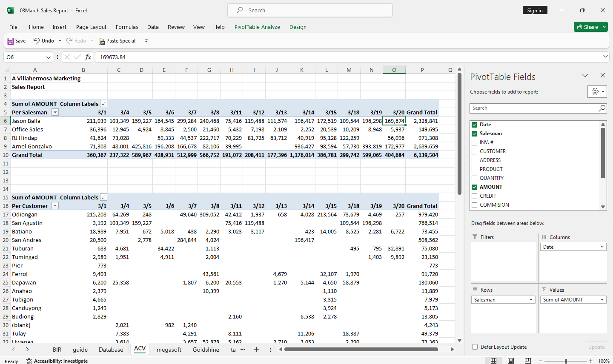This screenshot has width=613, height=364.
Task: Click the Paste Special clipboard icon
Action: pyautogui.click(x=102, y=41)
